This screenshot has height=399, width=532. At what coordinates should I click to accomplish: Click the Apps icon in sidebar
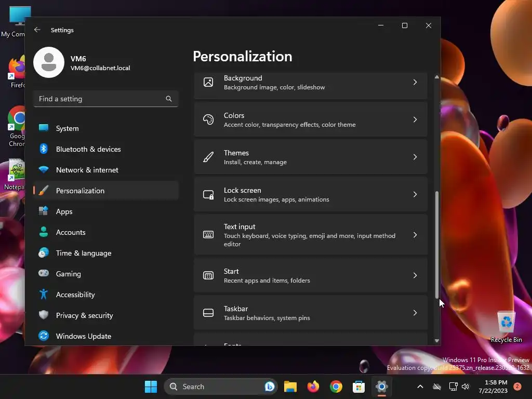pyautogui.click(x=44, y=211)
